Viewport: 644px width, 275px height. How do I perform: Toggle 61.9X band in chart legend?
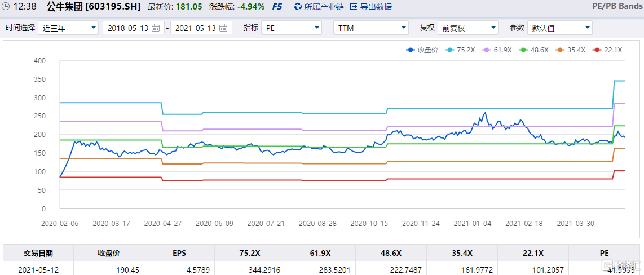click(x=496, y=50)
